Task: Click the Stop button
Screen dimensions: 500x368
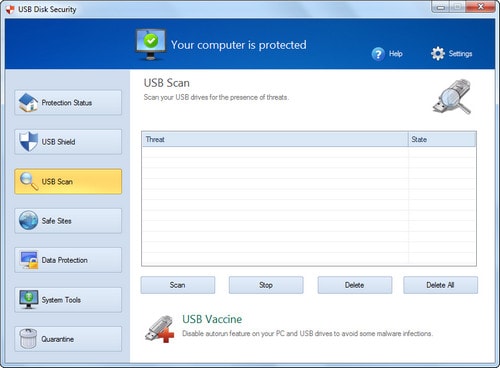Action: (266, 285)
